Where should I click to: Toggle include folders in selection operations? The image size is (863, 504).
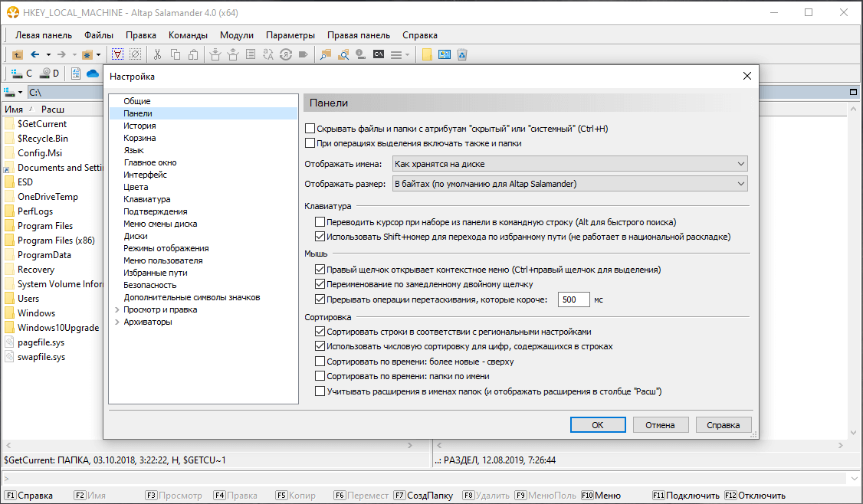(310, 143)
